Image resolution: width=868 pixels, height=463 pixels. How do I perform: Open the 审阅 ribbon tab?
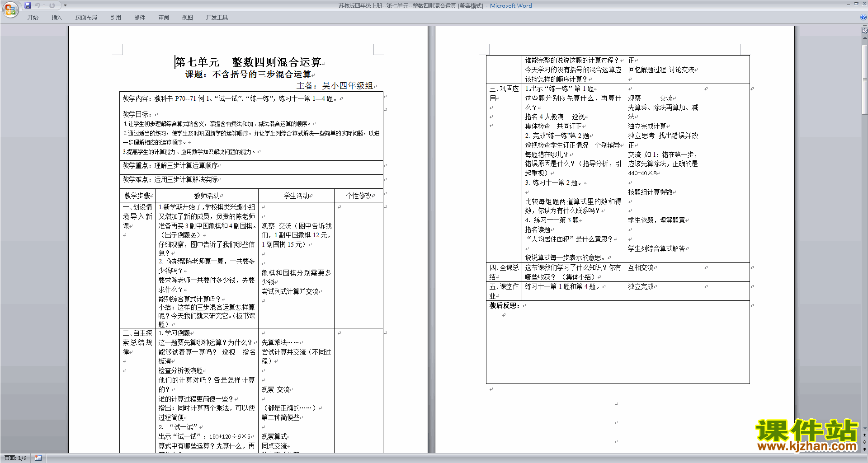point(164,18)
